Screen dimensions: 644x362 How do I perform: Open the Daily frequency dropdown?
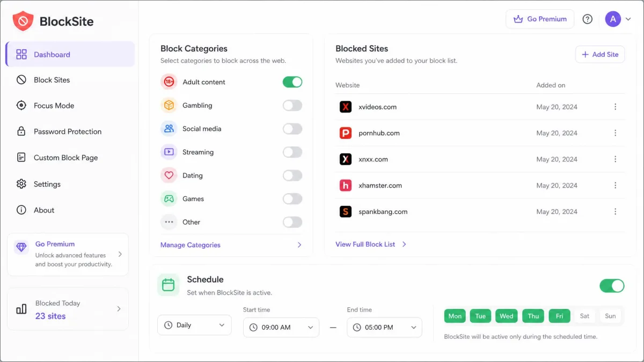194,325
